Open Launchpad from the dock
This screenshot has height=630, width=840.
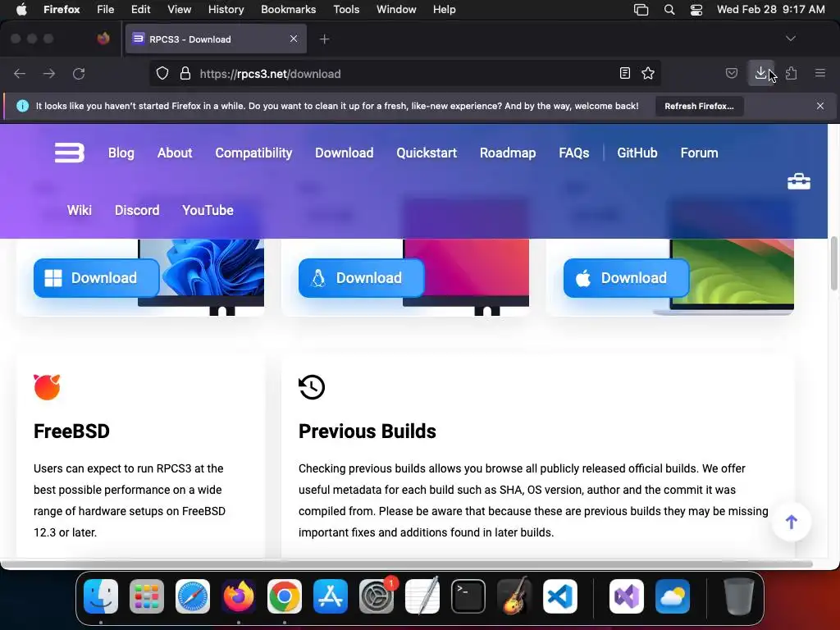point(147,596)
